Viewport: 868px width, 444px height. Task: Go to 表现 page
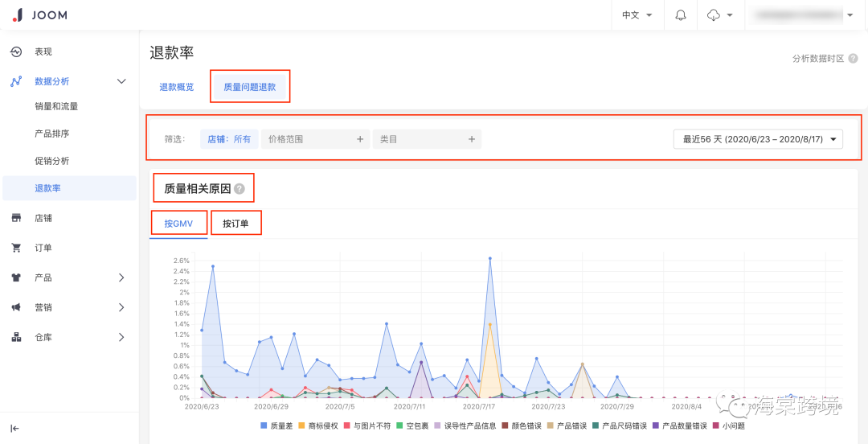click(x=43, y=51)
